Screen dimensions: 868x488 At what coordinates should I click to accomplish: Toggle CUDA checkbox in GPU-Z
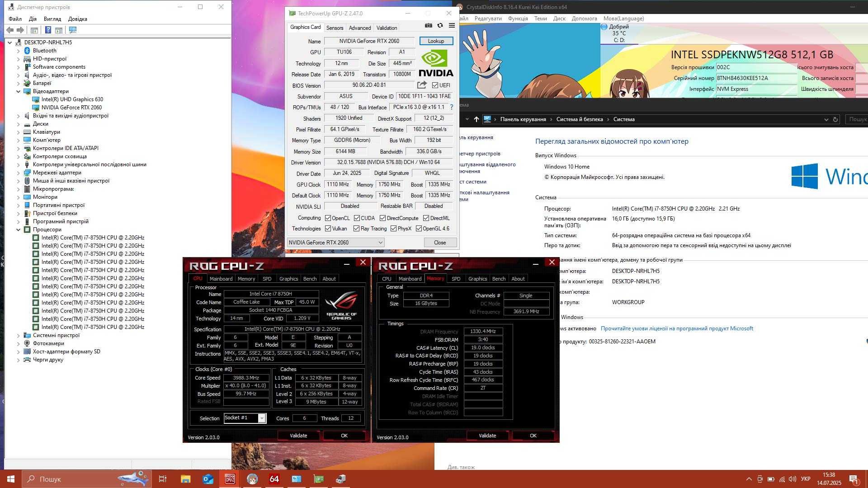[x=357, y=218]
